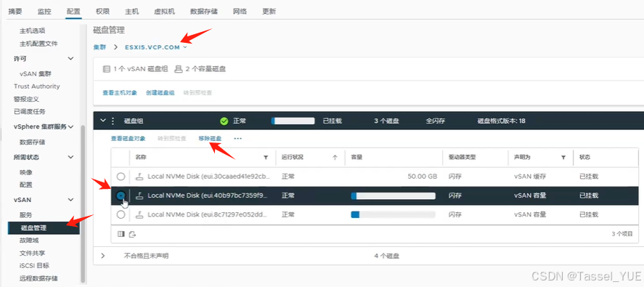The height and width of the screenshot is (287, 644).
Task: Collapse the vSphere 集群服务 sidebar section
Action: (x=70, y=126)
